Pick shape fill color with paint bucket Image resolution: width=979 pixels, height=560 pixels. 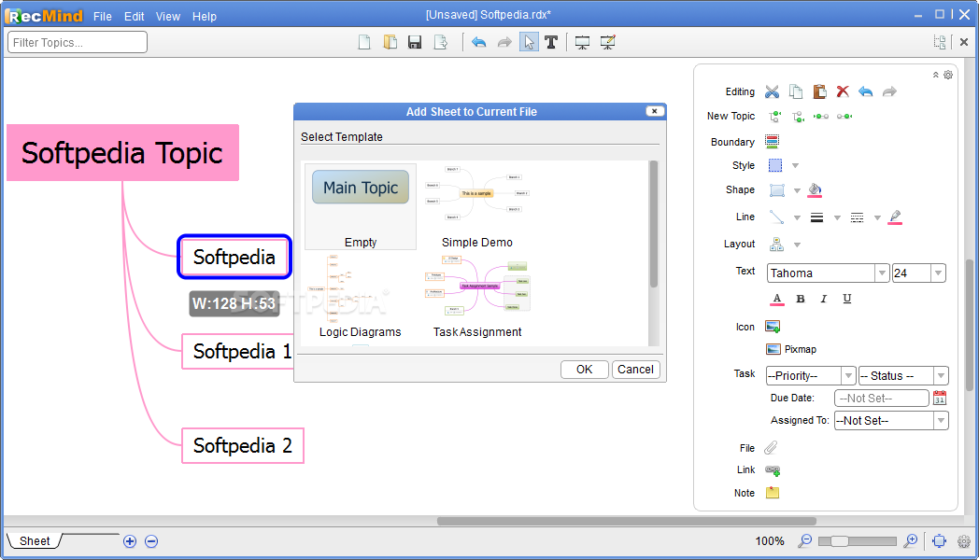coord(815,190)
